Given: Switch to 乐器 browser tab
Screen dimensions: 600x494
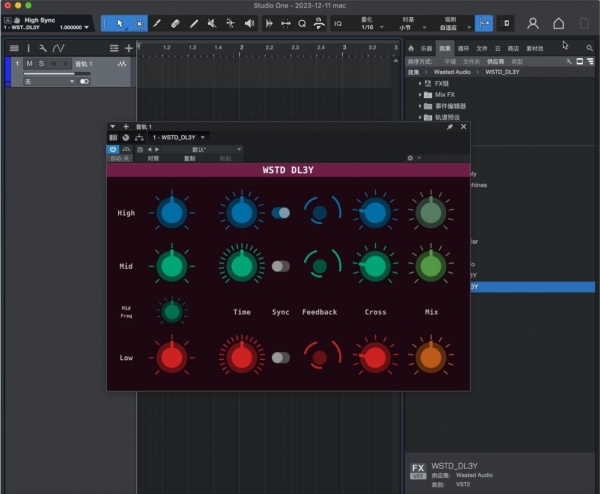Looking at the screenshot, I should click(426, 48).
